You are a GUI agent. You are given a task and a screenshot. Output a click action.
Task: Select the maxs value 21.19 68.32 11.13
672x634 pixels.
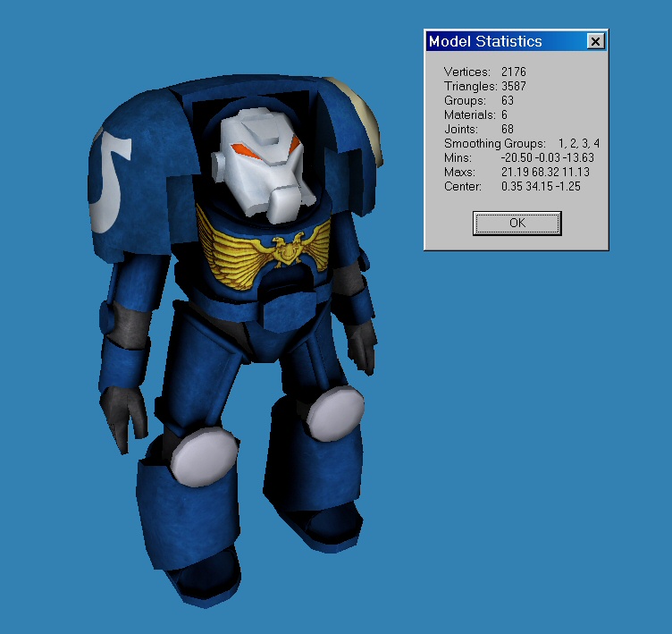pyautogui.click(x=545, y=172)
